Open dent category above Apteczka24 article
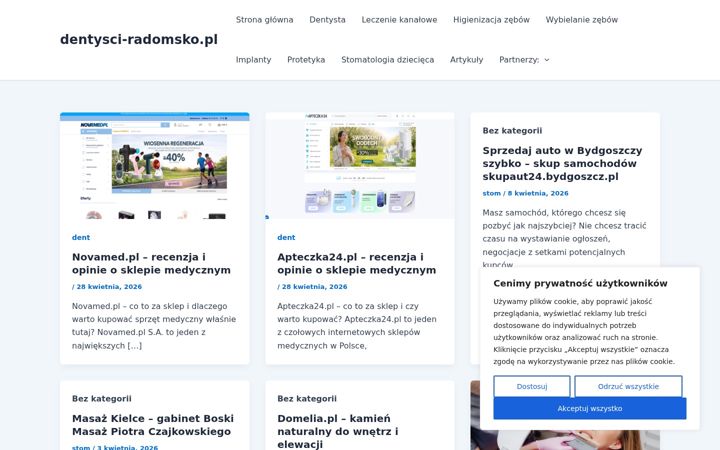 [x=286, y=237]
